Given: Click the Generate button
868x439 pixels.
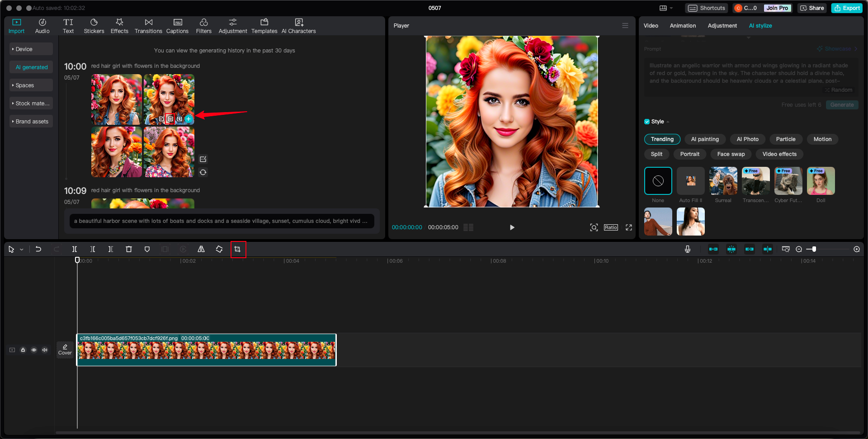Looking at the screenshot, I should pyautogui.click(x=842, y=104).
